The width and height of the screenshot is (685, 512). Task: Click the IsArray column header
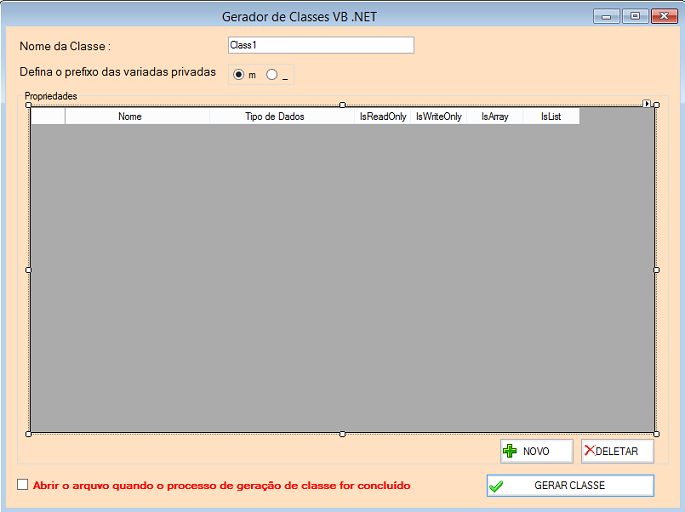pos(495,117)
